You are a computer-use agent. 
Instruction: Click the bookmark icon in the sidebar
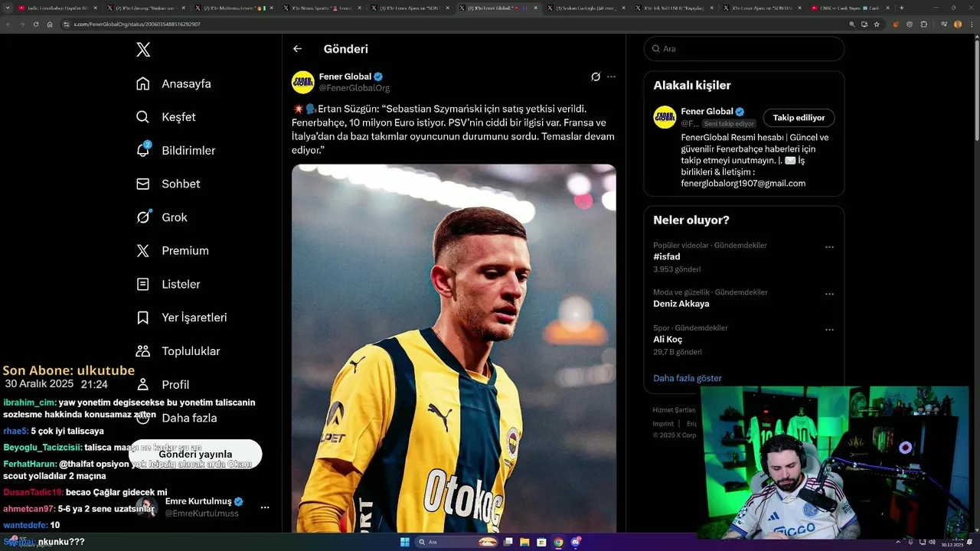pos(143,318)
